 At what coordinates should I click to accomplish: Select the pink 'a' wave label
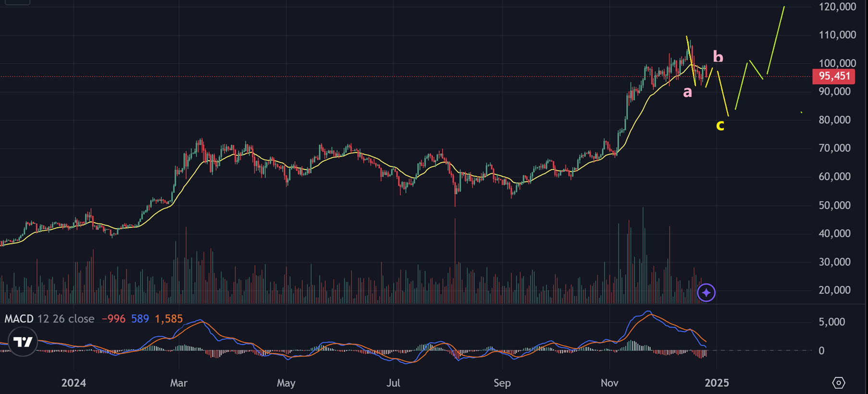688,92
